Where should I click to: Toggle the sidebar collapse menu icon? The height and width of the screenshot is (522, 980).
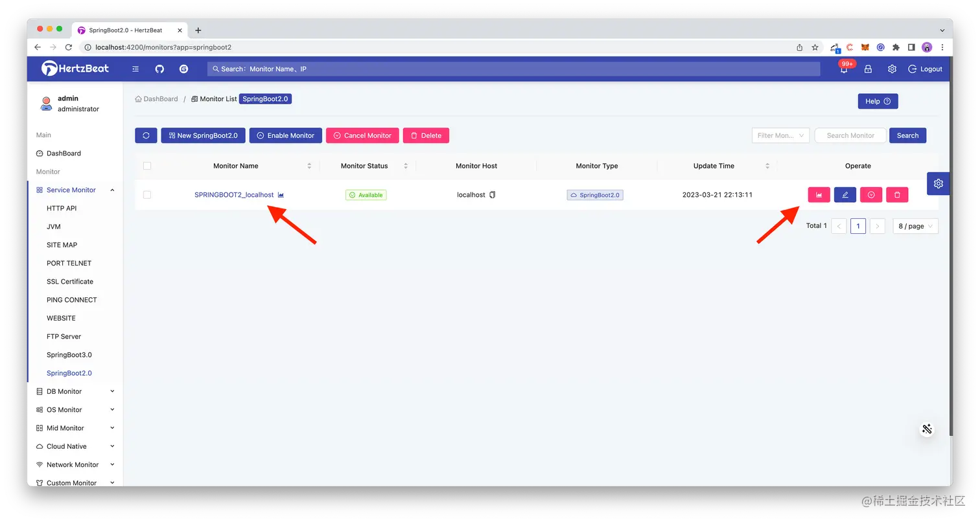tap(135, 69)
